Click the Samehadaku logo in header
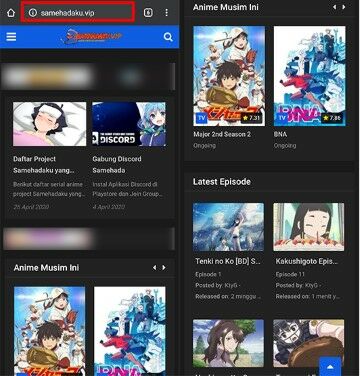 pyautogui.click(x=91, y=37)
